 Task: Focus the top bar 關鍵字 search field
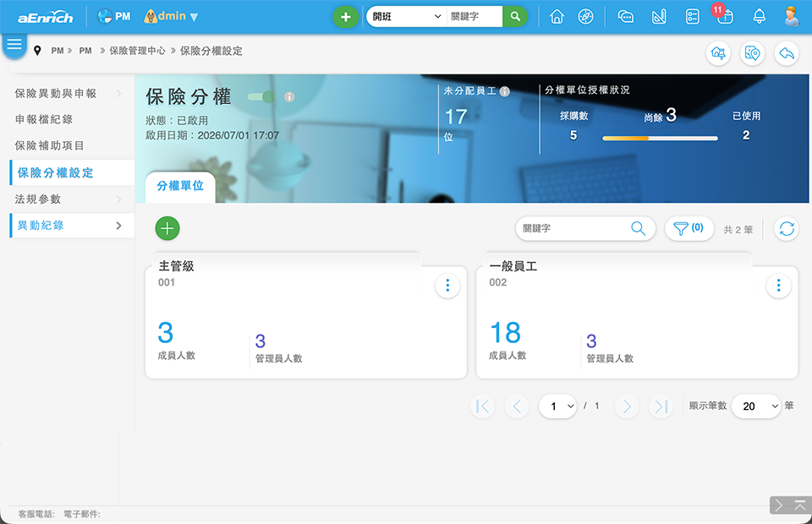(475, 17)
